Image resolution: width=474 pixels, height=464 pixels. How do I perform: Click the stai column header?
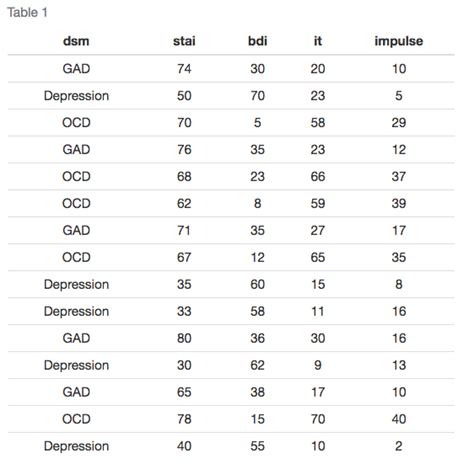184,41
